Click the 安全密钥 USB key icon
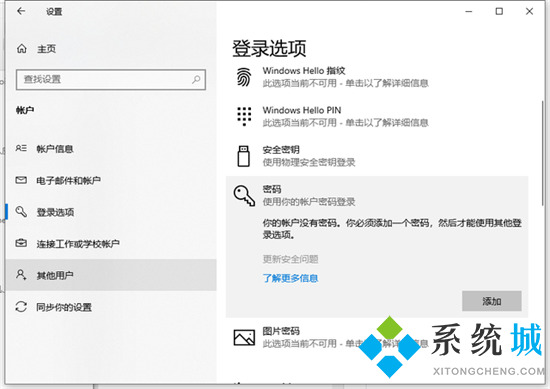This screenshot has width=550, height=389. coord(243,156)
